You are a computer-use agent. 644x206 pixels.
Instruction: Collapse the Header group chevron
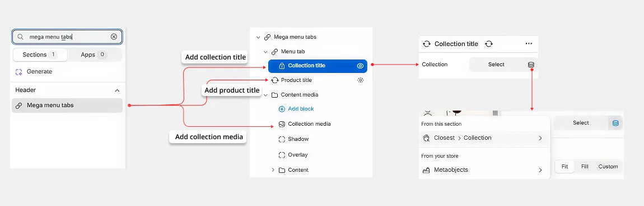117,90
